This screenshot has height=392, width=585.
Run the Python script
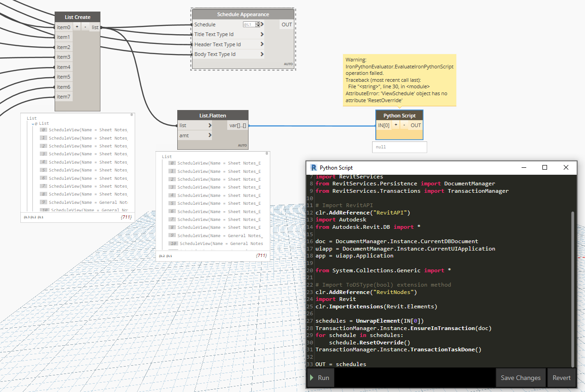[320, 378]
